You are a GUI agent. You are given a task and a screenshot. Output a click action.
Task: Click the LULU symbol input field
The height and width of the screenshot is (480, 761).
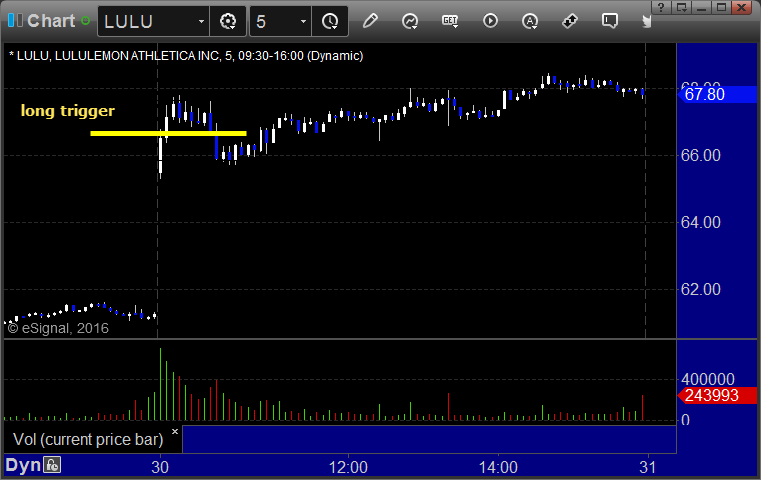tap(146, 21)
